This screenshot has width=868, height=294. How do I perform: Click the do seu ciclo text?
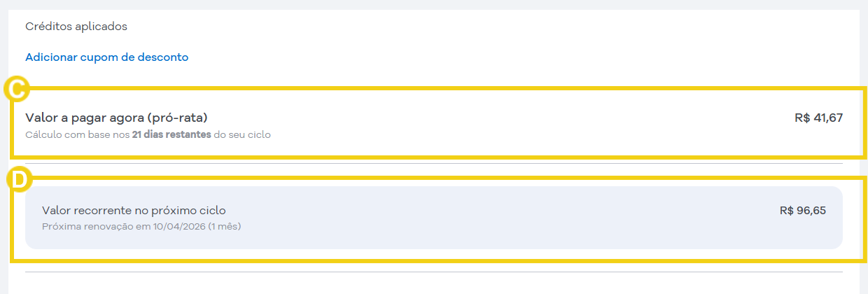(242, 134)
